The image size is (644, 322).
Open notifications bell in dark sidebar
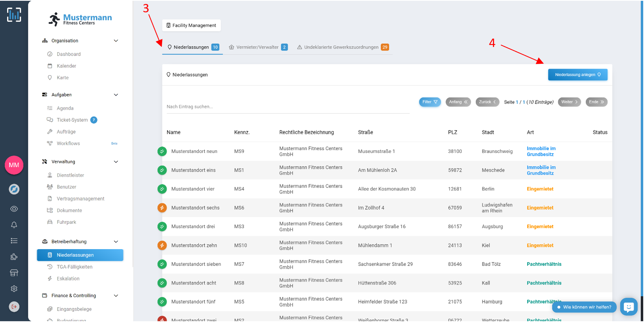pyautogui.click(x=14, y=225)
